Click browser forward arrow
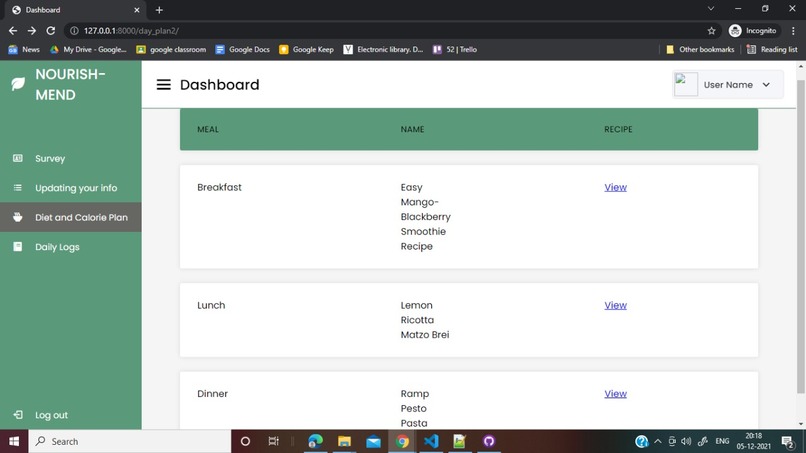 click(x=32, y=31)
